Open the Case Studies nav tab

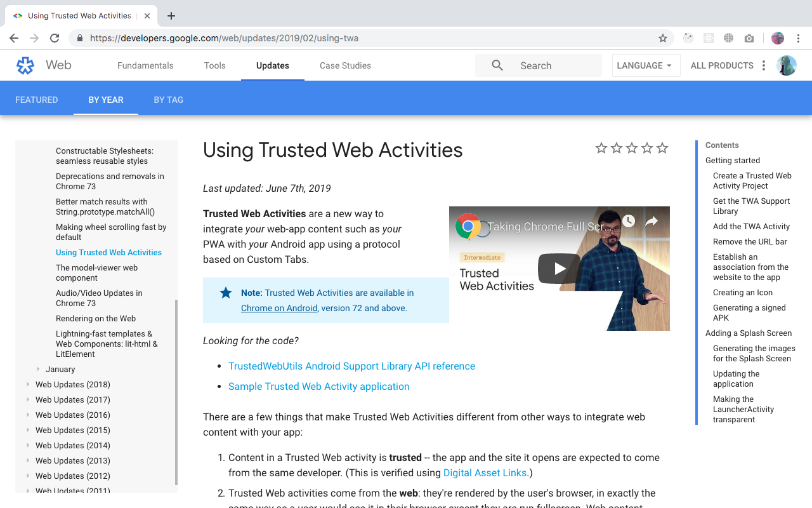345,65
